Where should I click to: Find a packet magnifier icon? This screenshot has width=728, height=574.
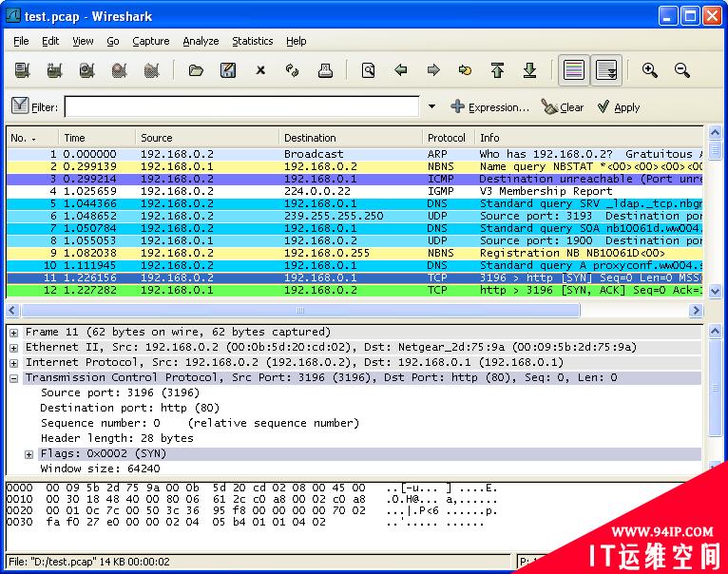[x=368, y=70]
